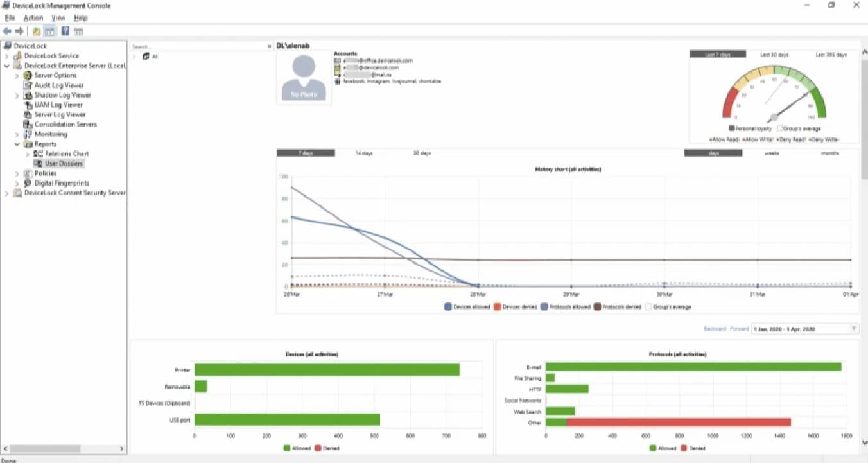The image size is (868, 463).
Task: Expand the Monitoring node
Action: click(17, 134)
